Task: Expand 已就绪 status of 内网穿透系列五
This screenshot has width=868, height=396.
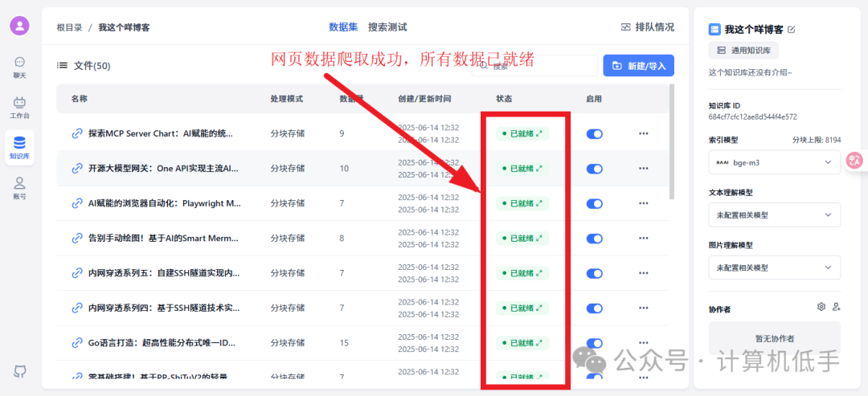Action: tap(539, 273)
